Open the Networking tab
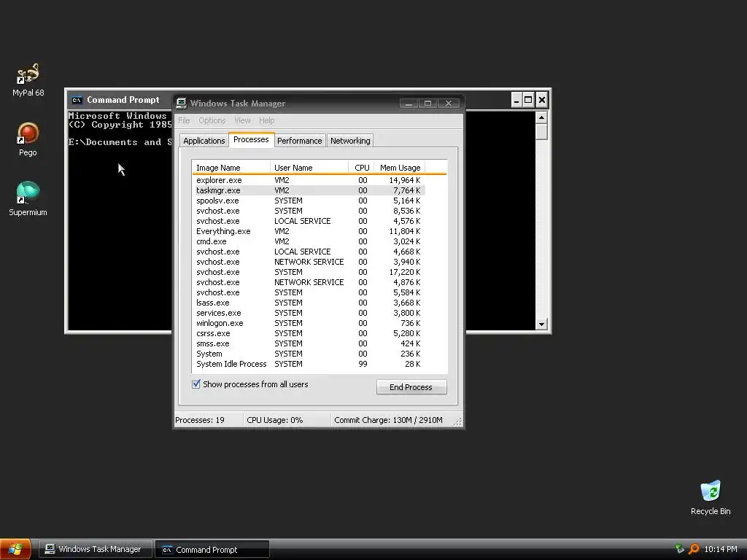The height and width of the screenshot is (560, 747). (x=350, y=141)
